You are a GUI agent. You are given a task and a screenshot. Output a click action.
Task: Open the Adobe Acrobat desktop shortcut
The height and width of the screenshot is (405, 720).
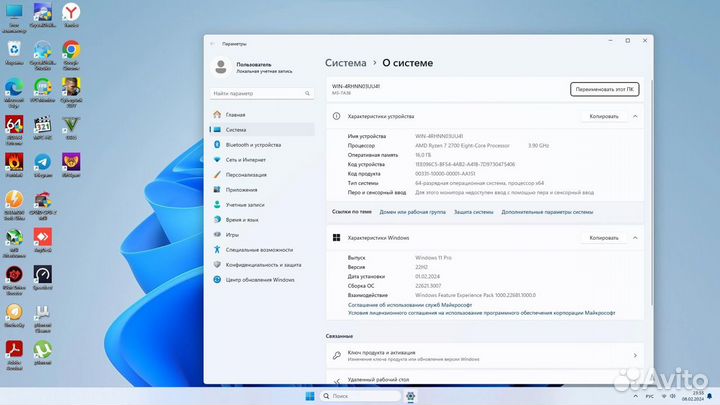[14, 355]
